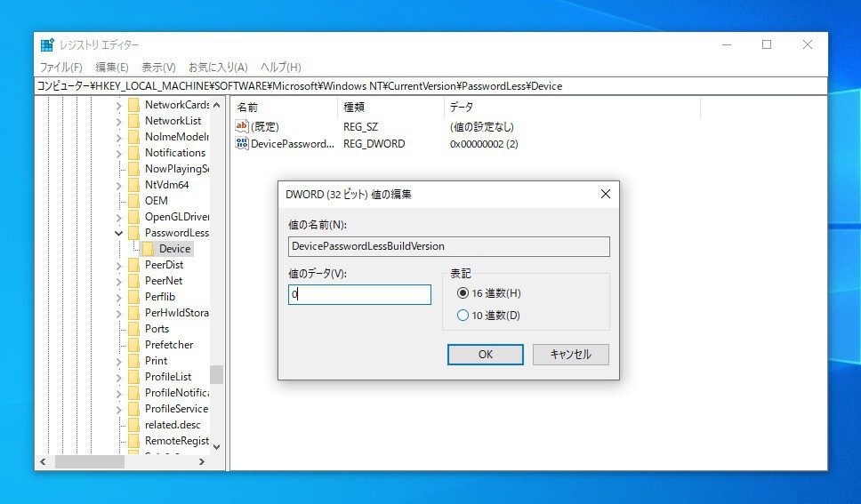The width and height of the screenshot is (861, 504).
Task: Click the tree vertical scrollbar thumb
Action: (x=216, y=374)
